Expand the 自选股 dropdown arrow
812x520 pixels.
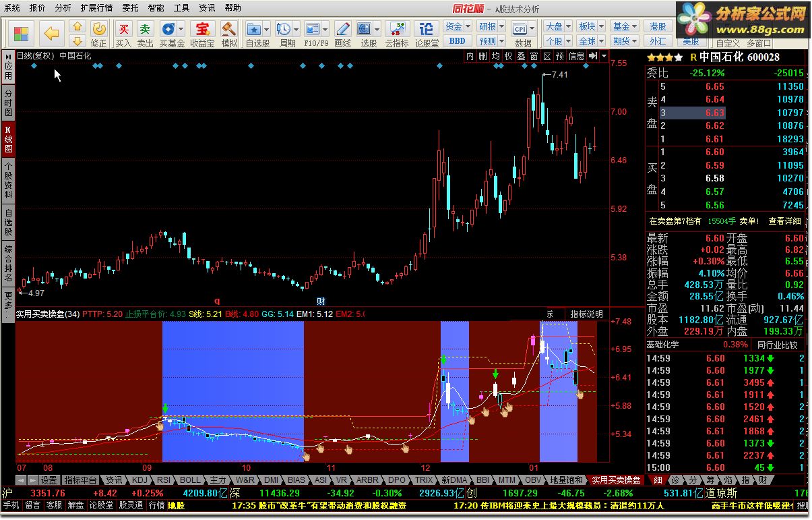(x=267, y=29)
